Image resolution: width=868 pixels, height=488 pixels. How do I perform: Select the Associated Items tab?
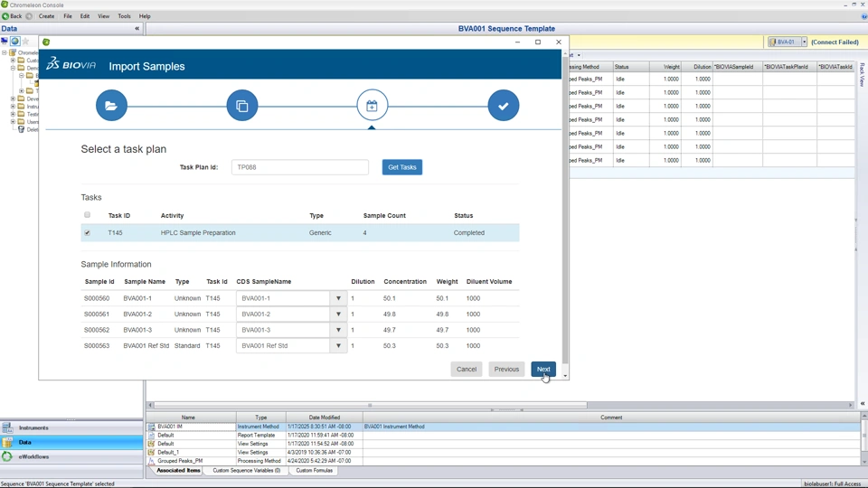pyautogui.click(x=178, y=470)
